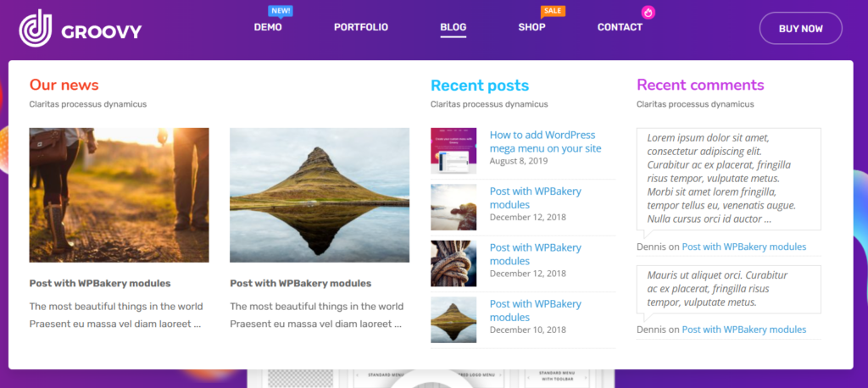Go to the Shop menu item
The image size is (868, 388).
pyautogui.click(x=532, y=28)
